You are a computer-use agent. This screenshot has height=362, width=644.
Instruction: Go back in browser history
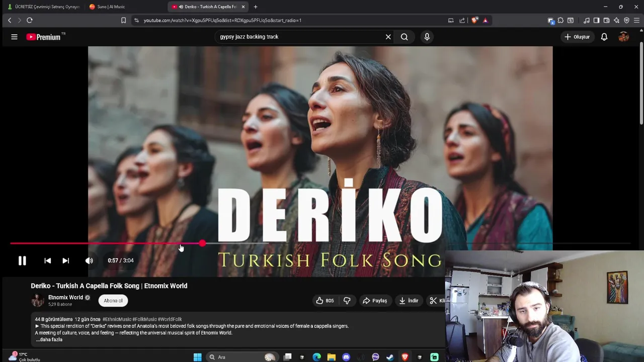pyautogui.click(x=10, y=20)
